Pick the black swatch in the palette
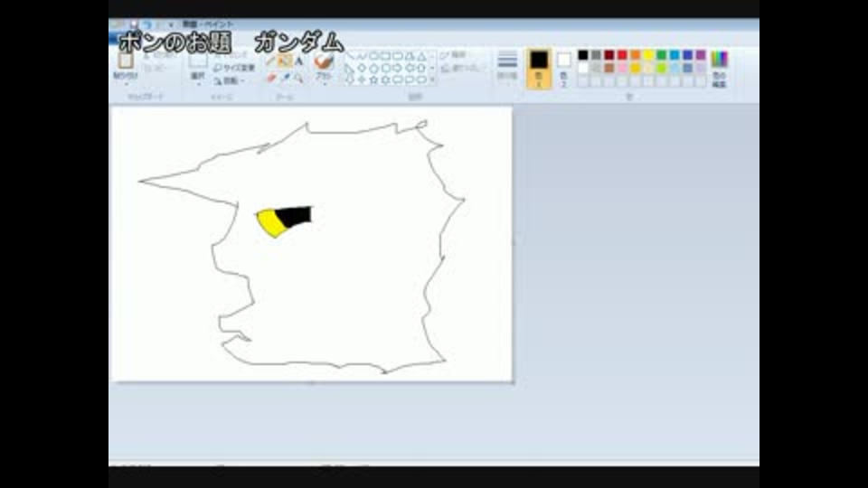The image size is (868, 488). 583,55
